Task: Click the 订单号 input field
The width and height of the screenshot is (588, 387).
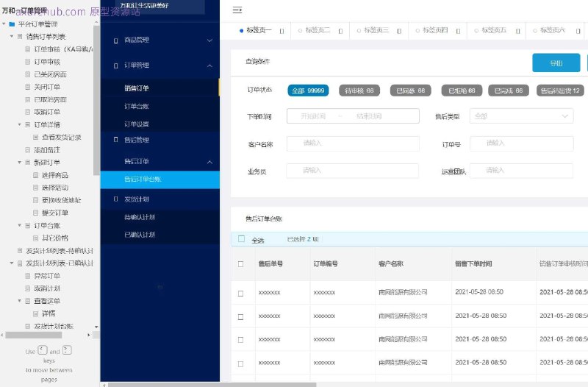Action: point(522,143)
